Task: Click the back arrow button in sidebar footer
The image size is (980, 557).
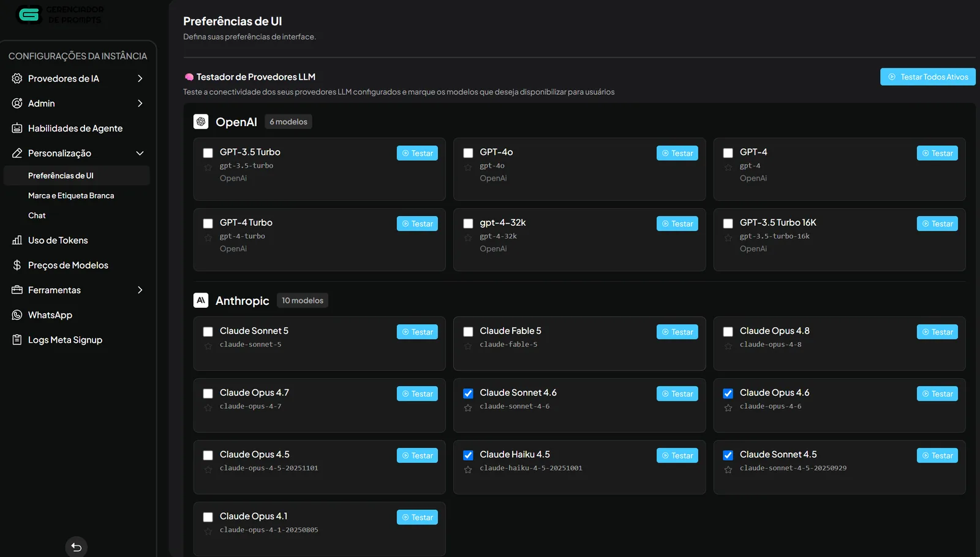Action: [x=77, y=547]
